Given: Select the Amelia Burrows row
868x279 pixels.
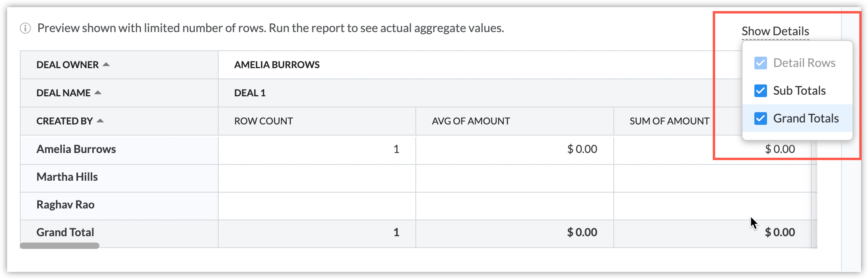Looking at the screenshot, I should click(76, 149).
